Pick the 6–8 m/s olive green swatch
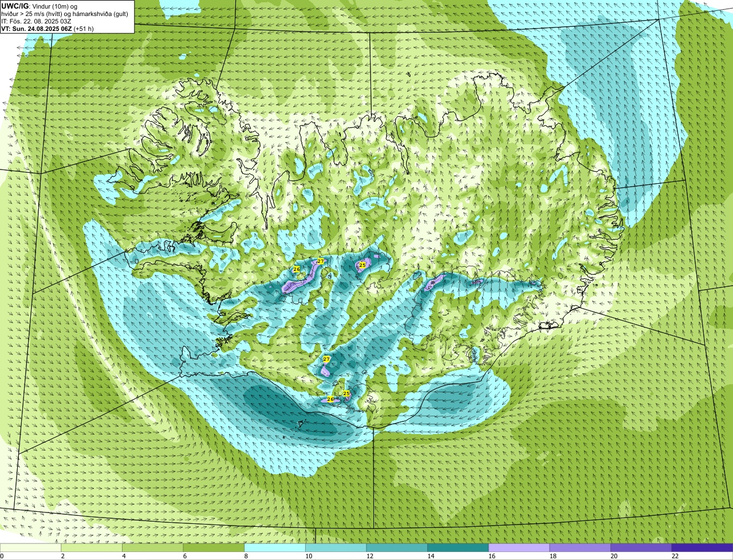Image resolution: width=733 pixels, height=560 pixels. click(x=214, y=547)
